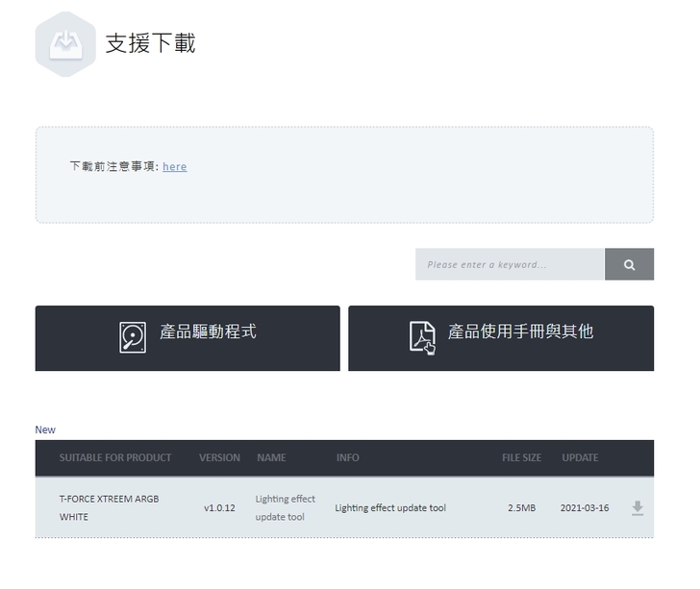Click the PDF document icon in manual tab
This screenshot has width=700, height=589.
tap(422, 336)
